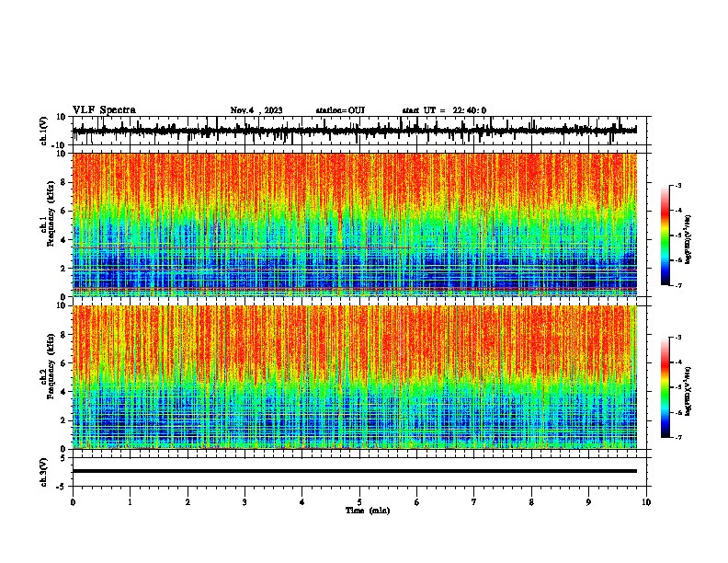Click the time axis tick label 0
The image size is (728, 563).
click(x=73, y=502)
